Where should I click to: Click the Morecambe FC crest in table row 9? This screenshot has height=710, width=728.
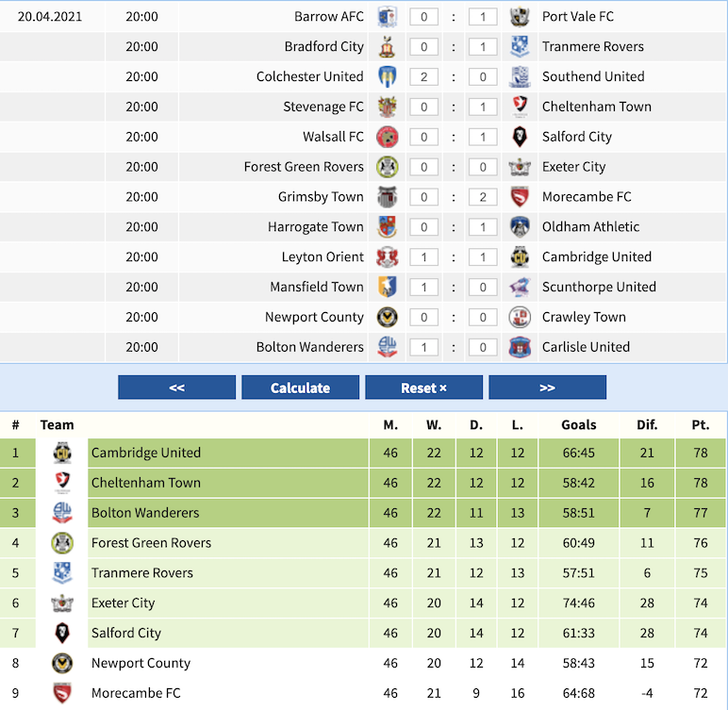pos(62,693)
